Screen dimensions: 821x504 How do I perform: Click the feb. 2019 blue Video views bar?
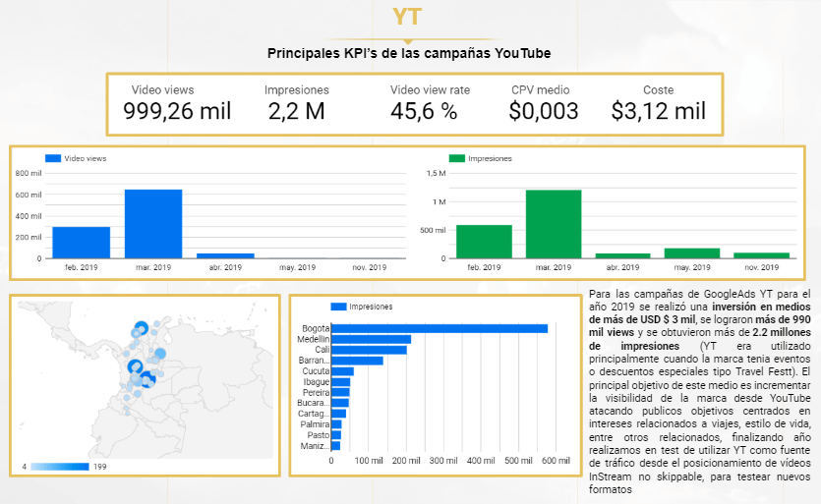click(x=82, y=243)
